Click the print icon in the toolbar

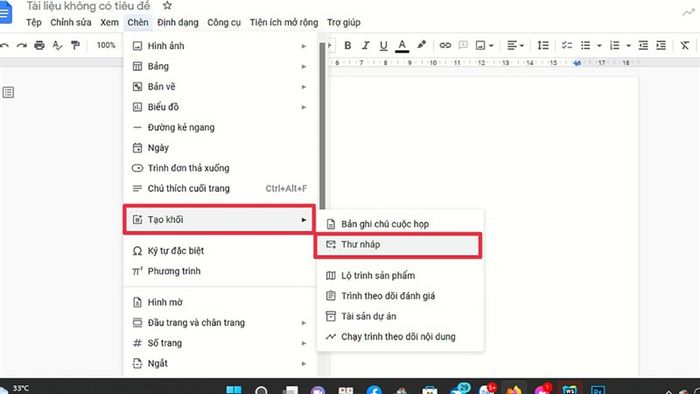pos(39,45)
